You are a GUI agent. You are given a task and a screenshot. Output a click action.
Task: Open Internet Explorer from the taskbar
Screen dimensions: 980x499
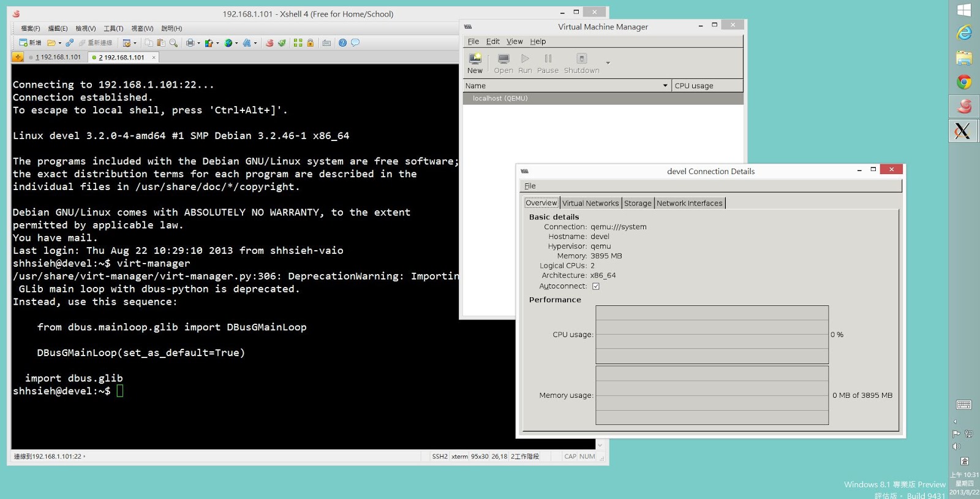tap(964, 32)
